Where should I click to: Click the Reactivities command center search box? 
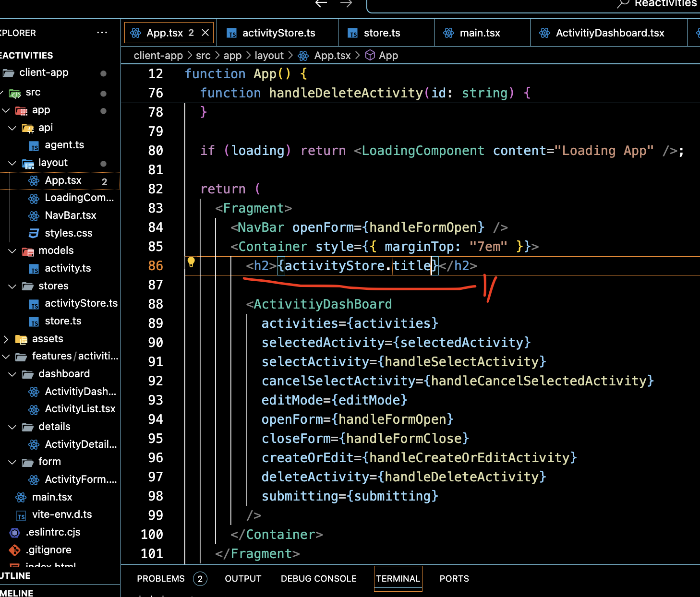(x=533, y=5)
